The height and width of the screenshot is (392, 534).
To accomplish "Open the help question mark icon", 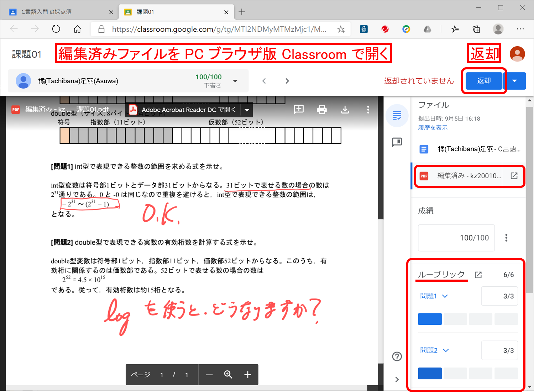I will tap(397, 356).
